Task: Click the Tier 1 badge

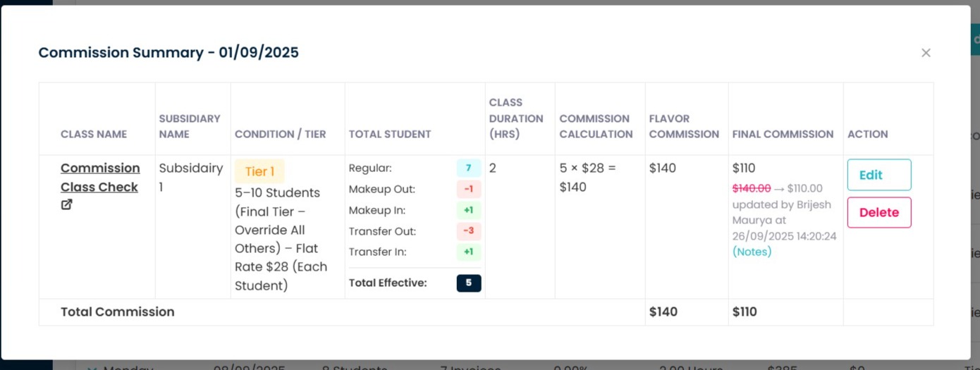Action: [259, 171]
